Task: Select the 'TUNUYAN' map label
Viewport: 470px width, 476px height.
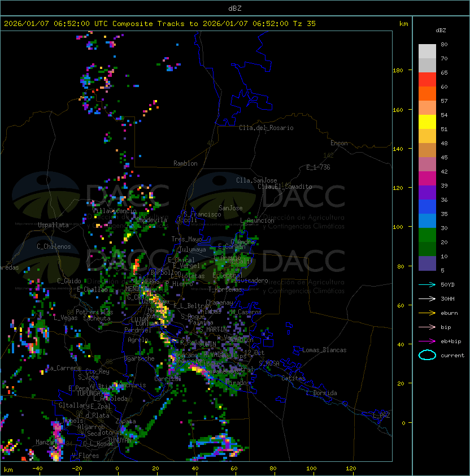Action: click(x=120, y=440)
